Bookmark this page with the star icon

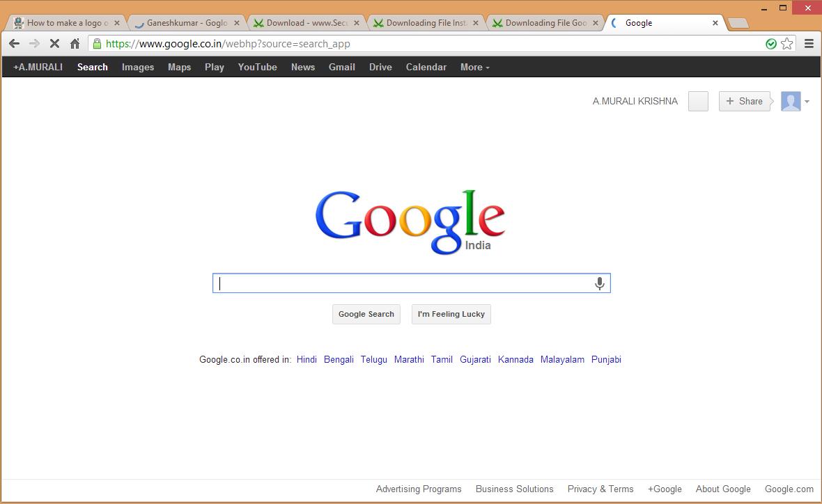(x=787, y=44)
